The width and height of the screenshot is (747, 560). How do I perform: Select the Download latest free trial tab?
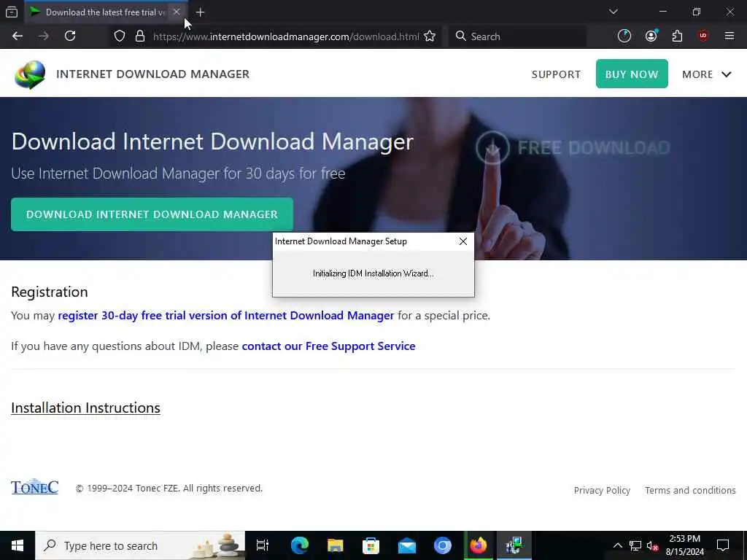point(106,12)
